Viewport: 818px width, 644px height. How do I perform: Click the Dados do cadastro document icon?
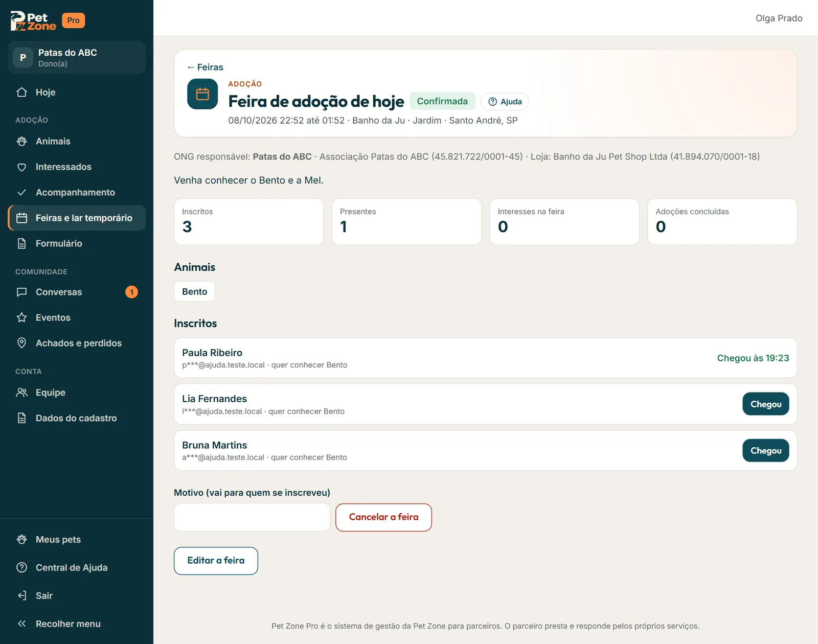(21, 418)
